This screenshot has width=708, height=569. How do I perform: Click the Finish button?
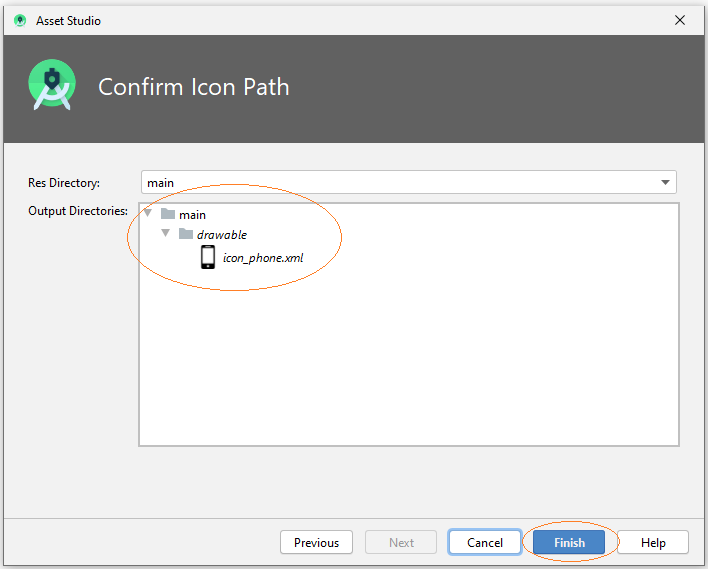569,542
